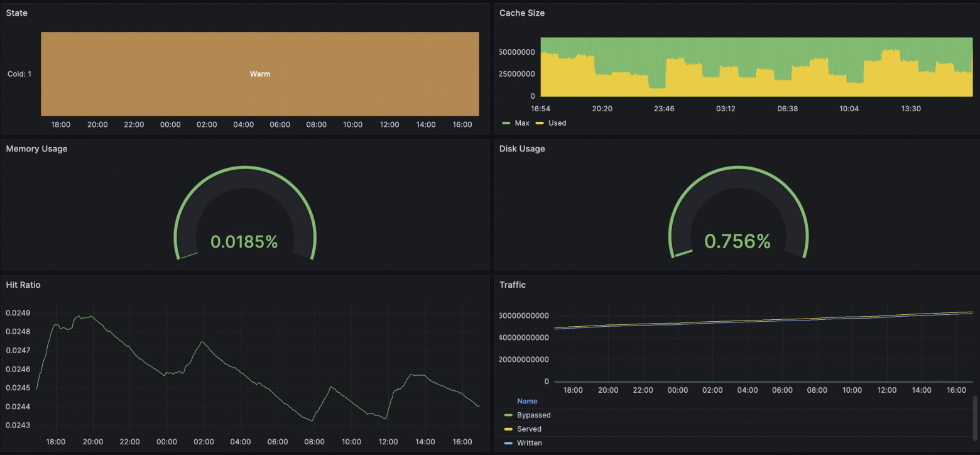
Task: Click the blue Written legend color marker
Action: click(508, 443)
